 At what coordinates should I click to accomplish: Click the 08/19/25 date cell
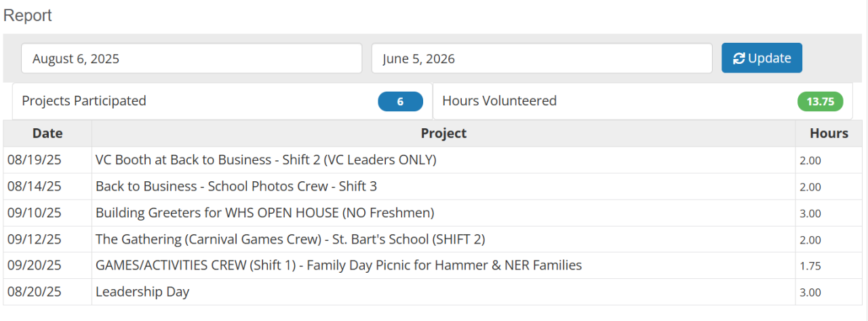[35, 160]
